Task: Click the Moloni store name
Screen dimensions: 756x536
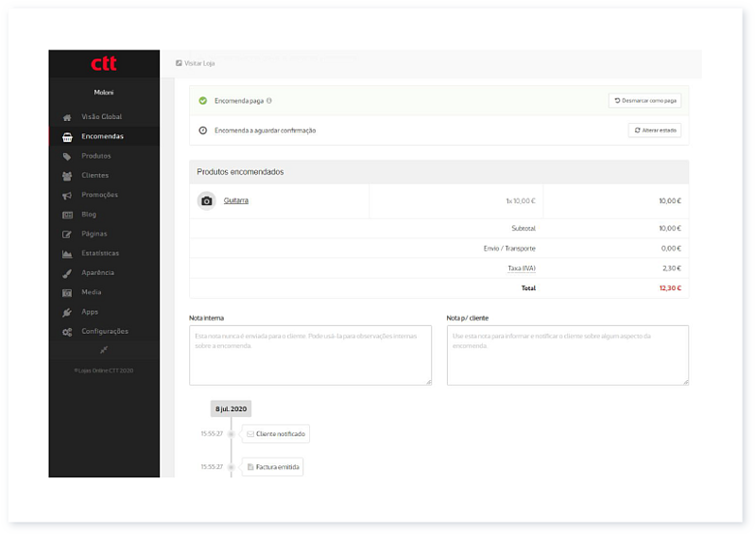Action: coord(104,92)
